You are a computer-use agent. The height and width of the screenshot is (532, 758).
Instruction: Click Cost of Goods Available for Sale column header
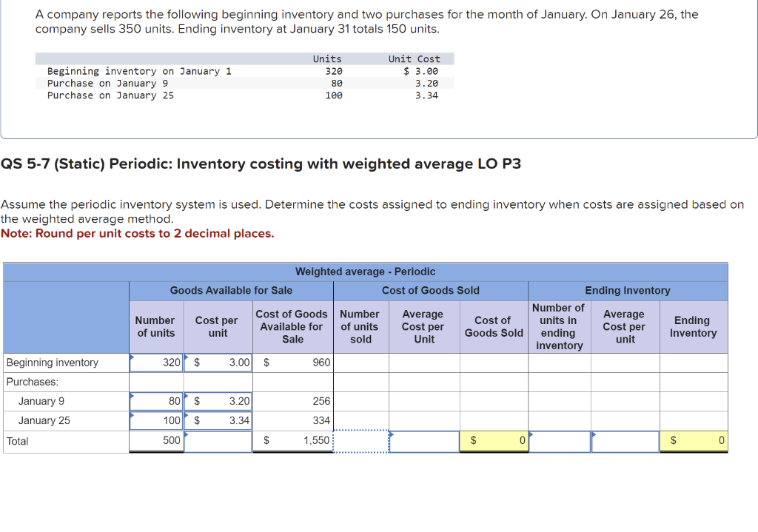292,326
